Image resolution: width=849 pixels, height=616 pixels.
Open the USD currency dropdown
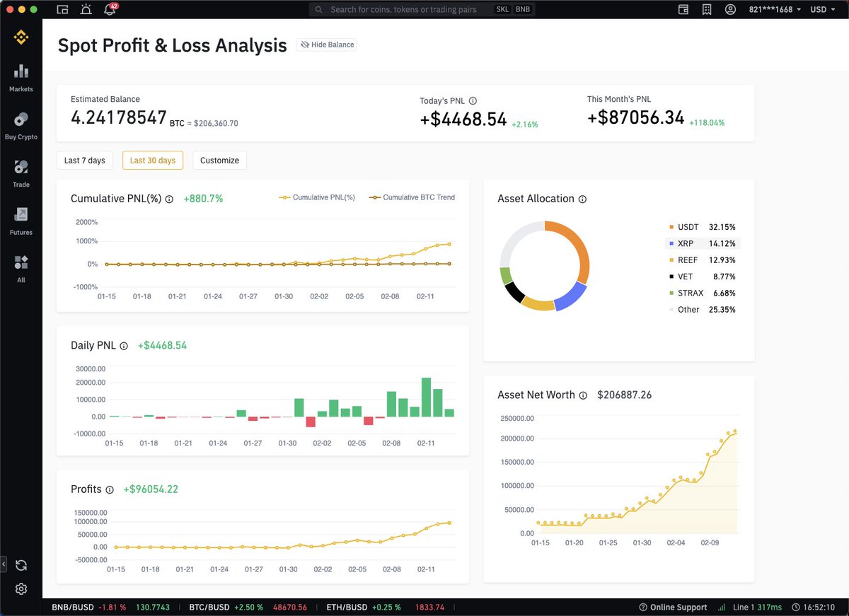pos(822,10)
